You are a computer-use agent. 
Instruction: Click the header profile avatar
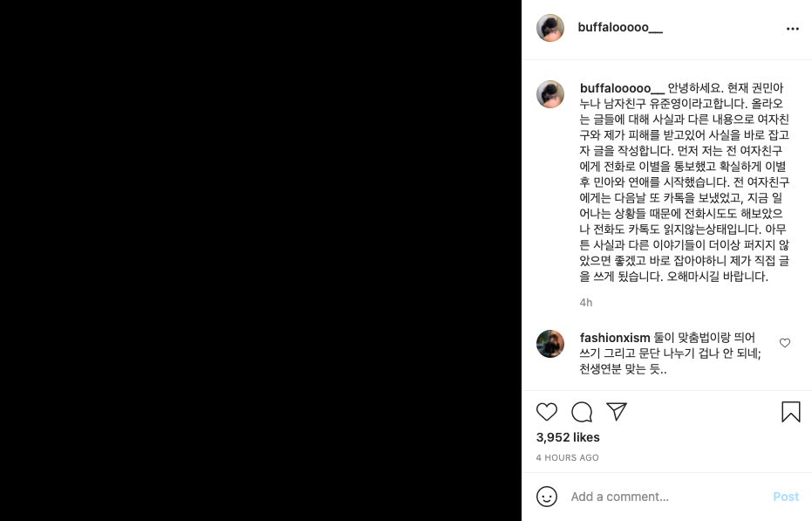(550, 27)
